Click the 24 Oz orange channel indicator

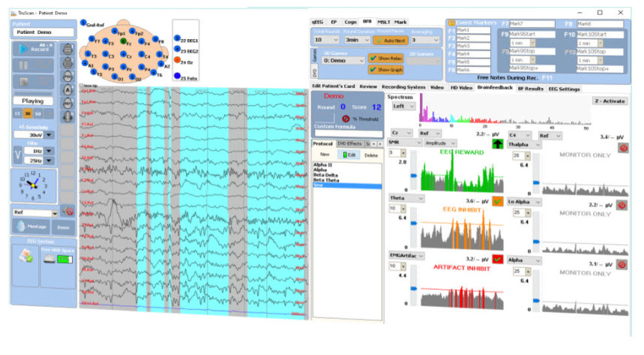click(177, 63)
